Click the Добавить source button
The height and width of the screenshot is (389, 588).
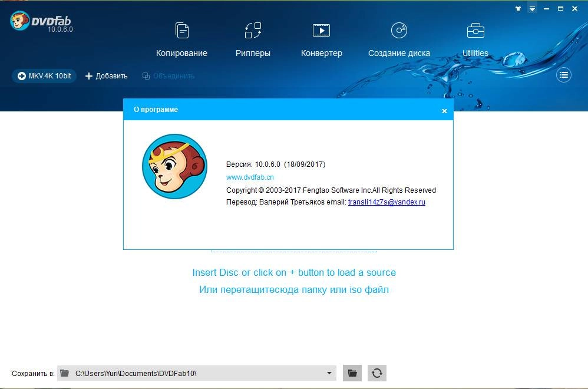tap(107, 76)
